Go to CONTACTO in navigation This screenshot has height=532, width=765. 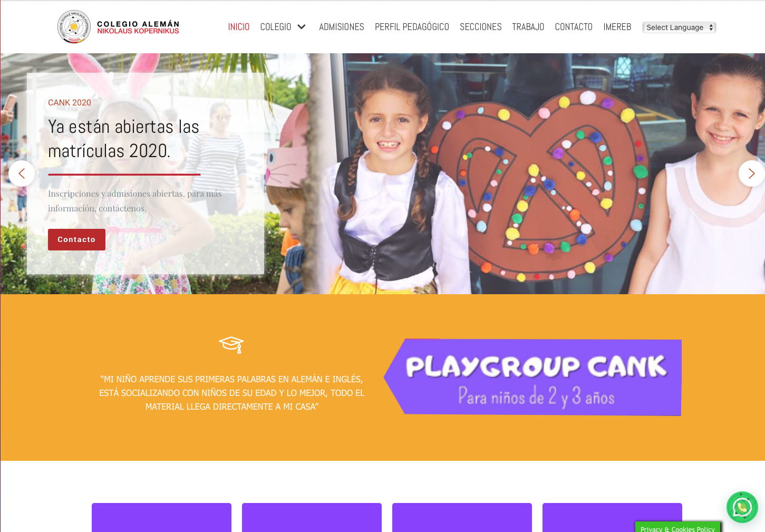click(x=574, y=27)
